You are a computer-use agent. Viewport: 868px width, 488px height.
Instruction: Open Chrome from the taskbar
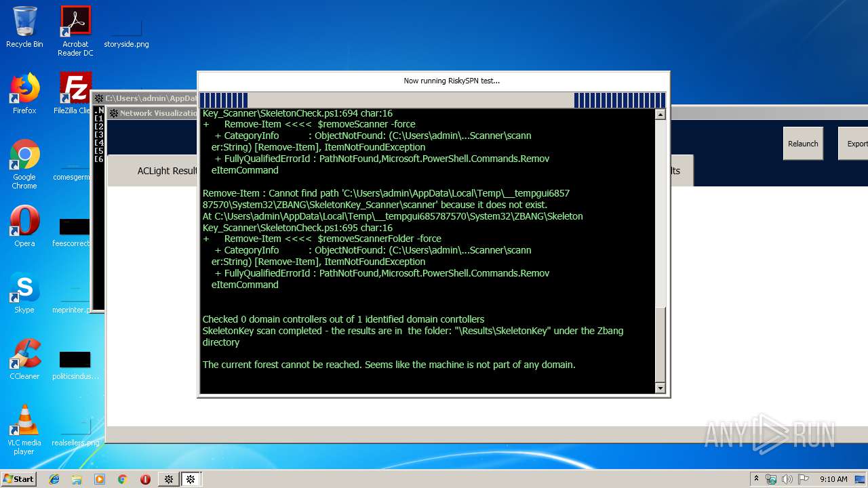[x=122, y=479]
